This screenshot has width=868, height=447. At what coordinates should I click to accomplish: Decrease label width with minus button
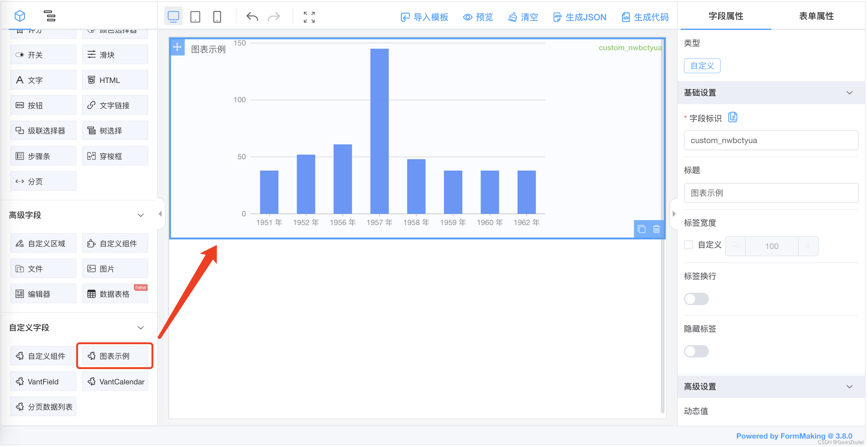click(735, 246)
